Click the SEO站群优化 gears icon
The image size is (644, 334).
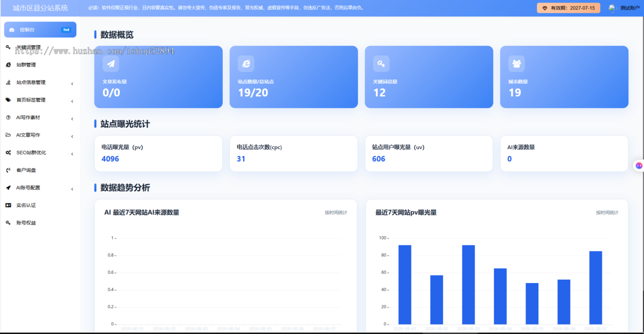[8, 153]
